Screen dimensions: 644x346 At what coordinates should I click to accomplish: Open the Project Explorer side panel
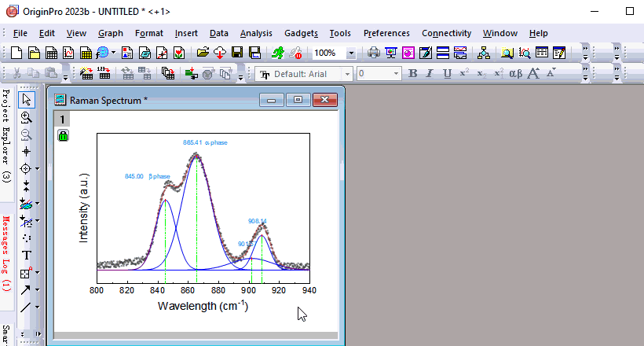(6, 135)
